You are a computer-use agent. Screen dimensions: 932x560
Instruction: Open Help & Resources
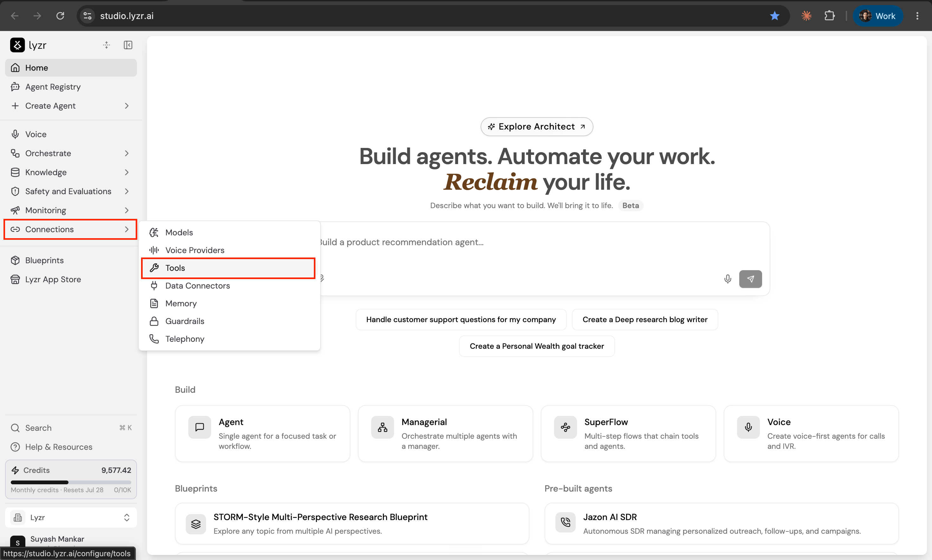coord(71,447)
